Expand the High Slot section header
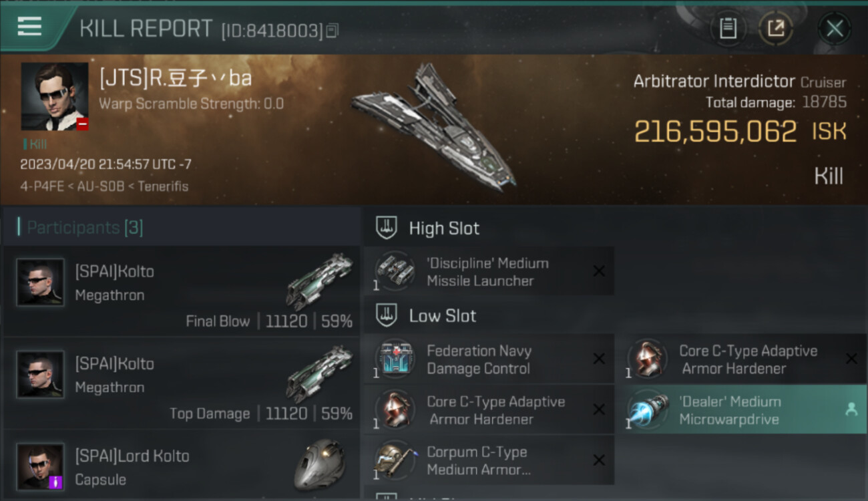 [489, 228]
